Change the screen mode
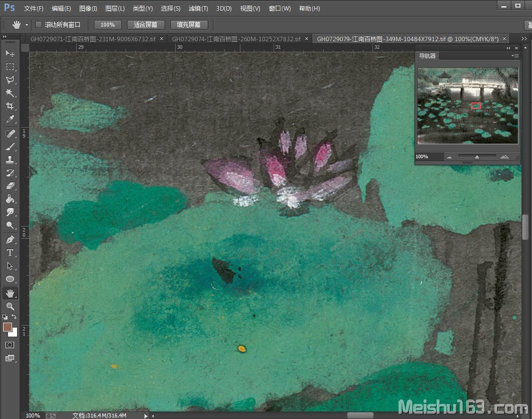This screenshot has height=419, width=532. tap(10, 358)
